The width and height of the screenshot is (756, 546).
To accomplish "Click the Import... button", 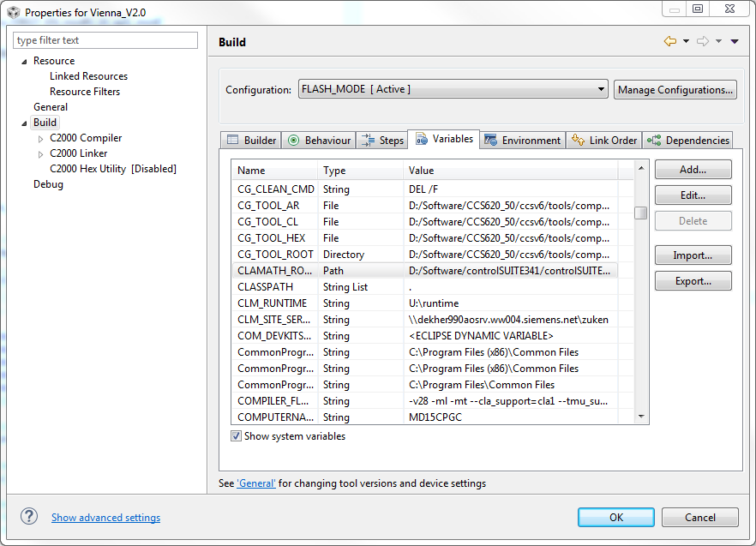I will pos(693,255).
